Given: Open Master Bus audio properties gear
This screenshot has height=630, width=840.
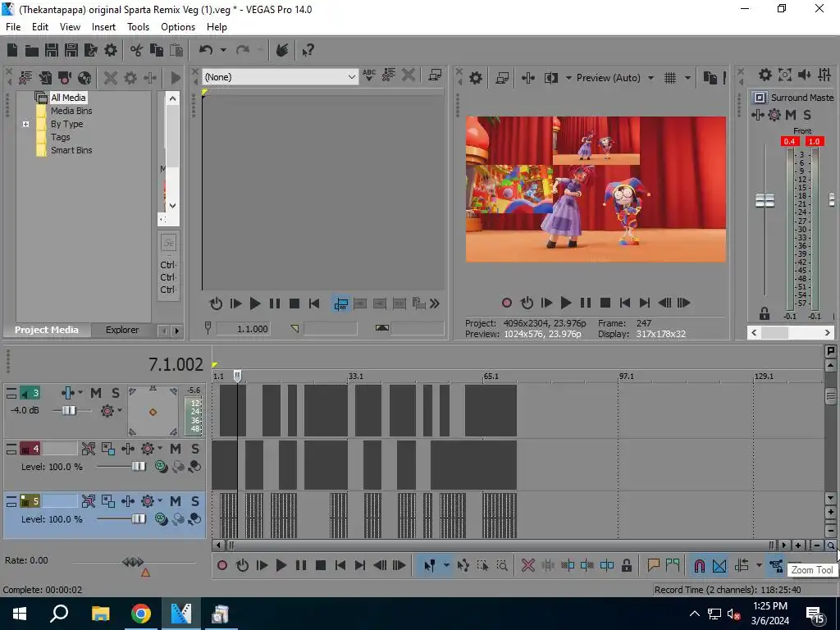Looking at the screenshot, I should [765, 75].
